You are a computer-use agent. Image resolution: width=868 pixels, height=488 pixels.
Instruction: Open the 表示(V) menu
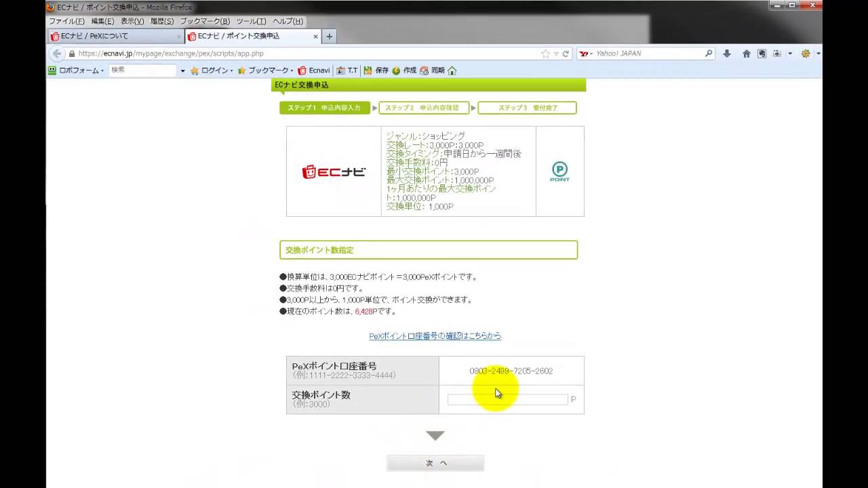click(132, 22)
